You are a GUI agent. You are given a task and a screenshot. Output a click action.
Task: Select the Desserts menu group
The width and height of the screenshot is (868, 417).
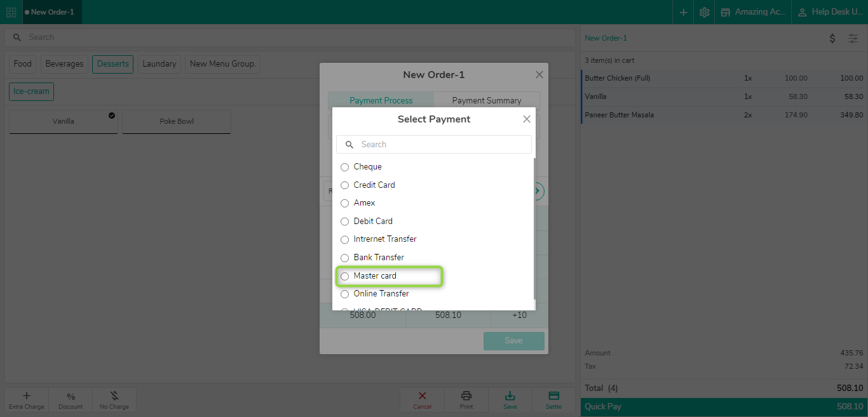click(x=113, y=64)
